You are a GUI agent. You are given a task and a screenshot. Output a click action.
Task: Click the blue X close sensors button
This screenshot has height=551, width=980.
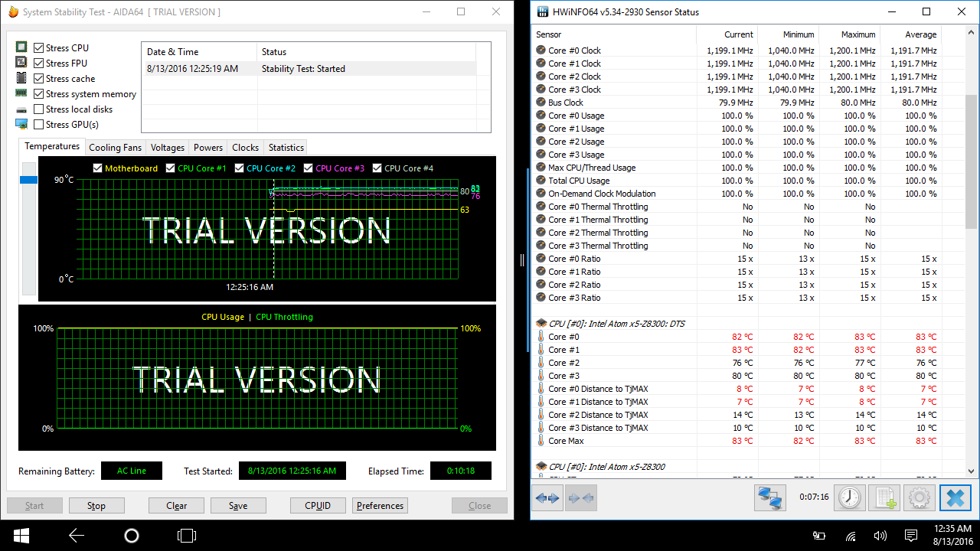pyautogui.click(x=955, y=498)
